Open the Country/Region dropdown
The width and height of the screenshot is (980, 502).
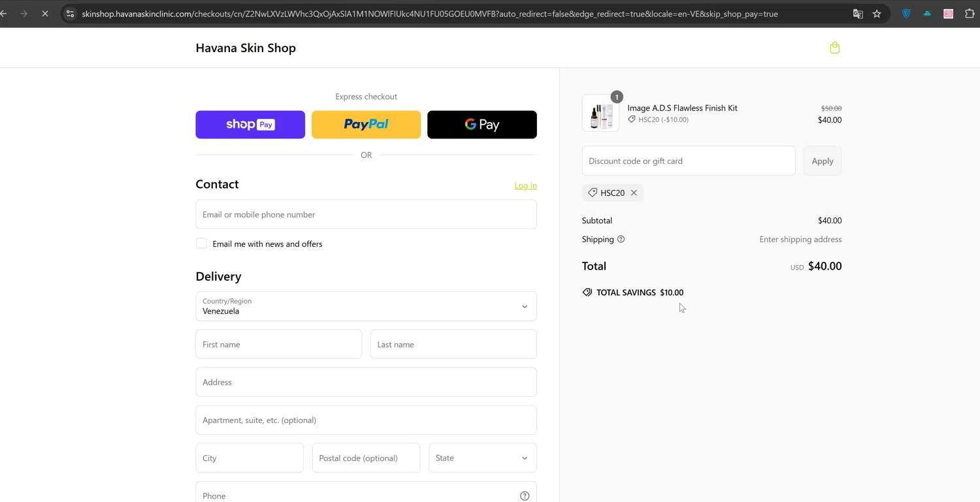(x=366, y=306)
